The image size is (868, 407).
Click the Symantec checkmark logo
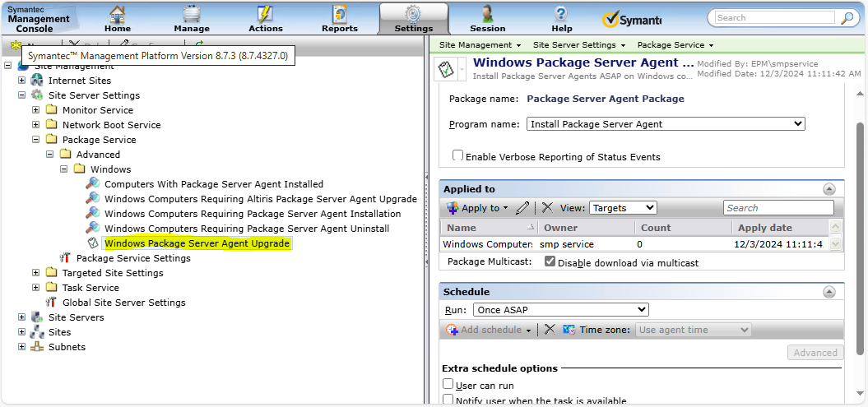click(610, 20)
